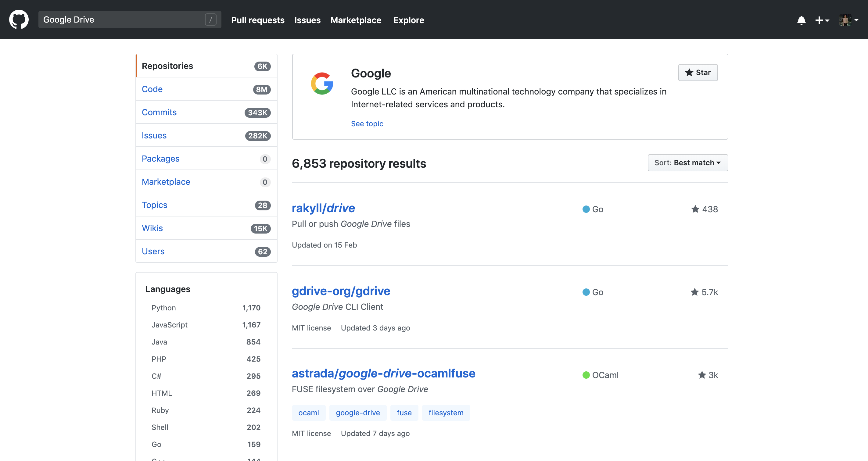Show Issues results in the sidebar
Viewport: 868px width, 461px height.
[x=206, y=135]
